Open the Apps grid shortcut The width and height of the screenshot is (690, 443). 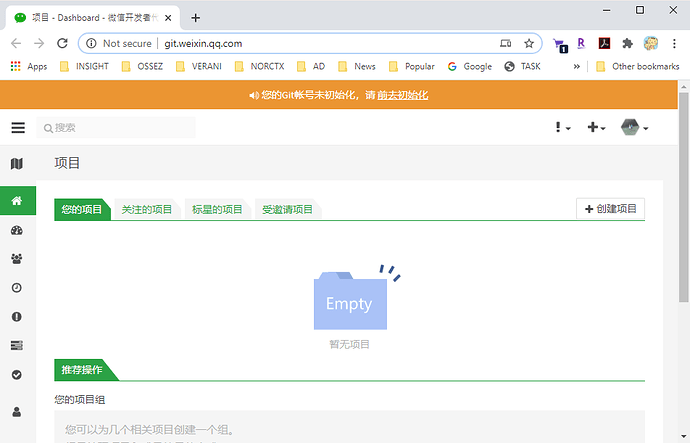click(29, 66)
